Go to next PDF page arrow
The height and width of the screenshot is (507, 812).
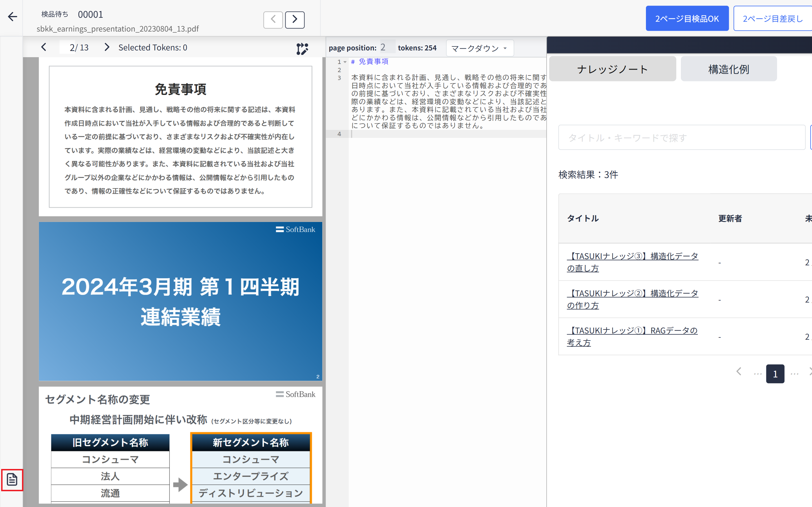pos(107,47)
